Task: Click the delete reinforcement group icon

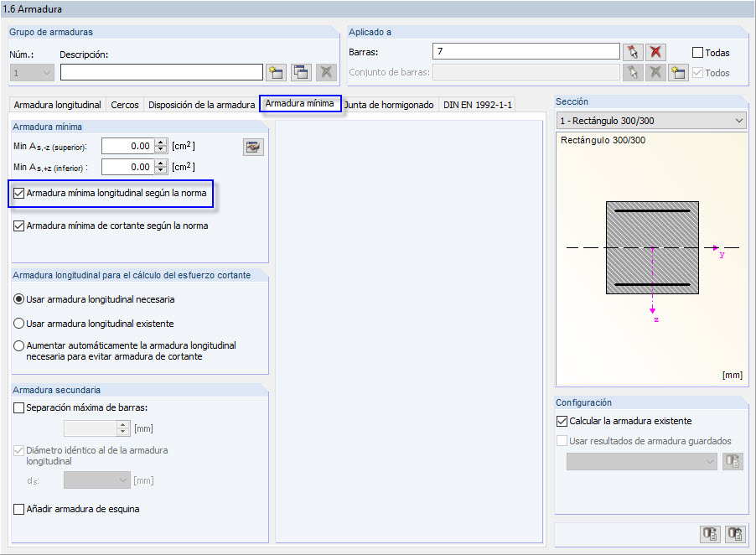Action: click(x=326, y=73)
